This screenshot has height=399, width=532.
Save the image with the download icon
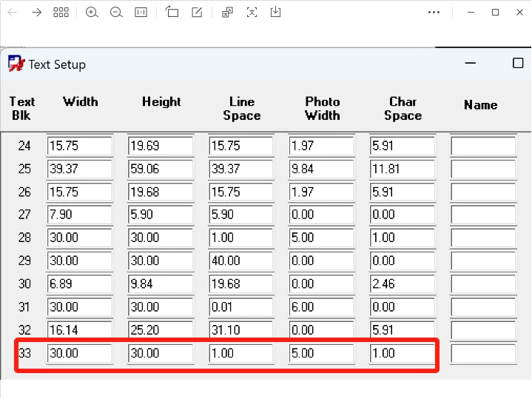(x=276, y=13)
